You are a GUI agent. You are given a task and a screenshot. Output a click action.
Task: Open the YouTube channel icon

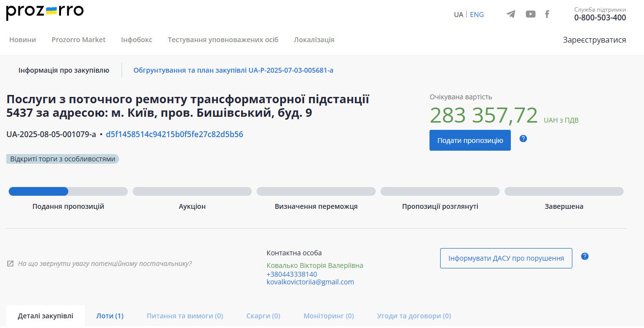(531, 14)
